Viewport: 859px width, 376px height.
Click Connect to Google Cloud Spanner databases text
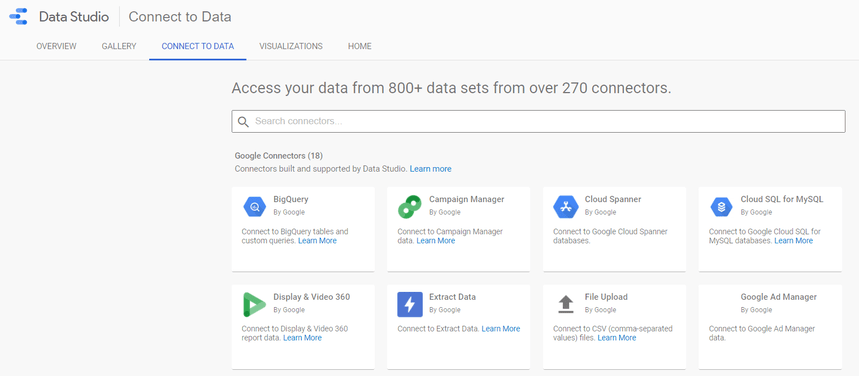click(x=610, y=236)
